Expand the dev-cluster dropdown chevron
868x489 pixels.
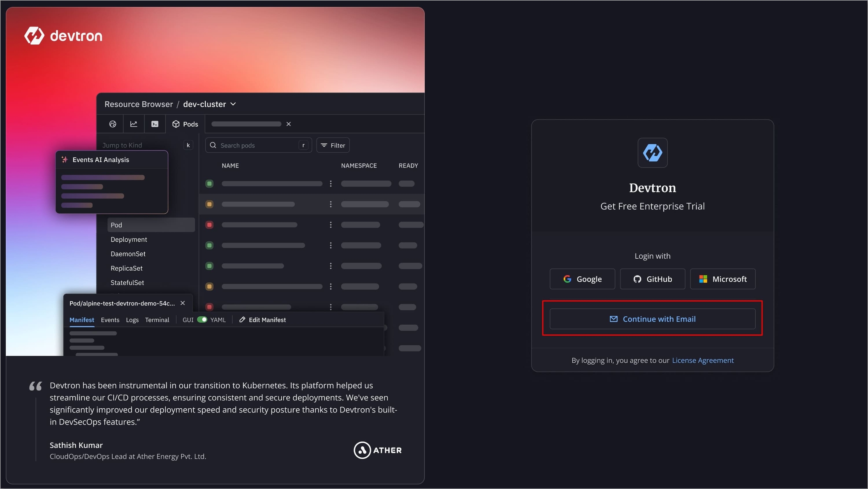[233, 104]
